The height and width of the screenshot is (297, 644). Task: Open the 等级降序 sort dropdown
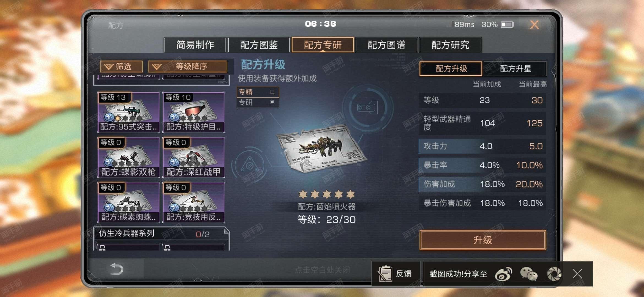tap(188, 66)
